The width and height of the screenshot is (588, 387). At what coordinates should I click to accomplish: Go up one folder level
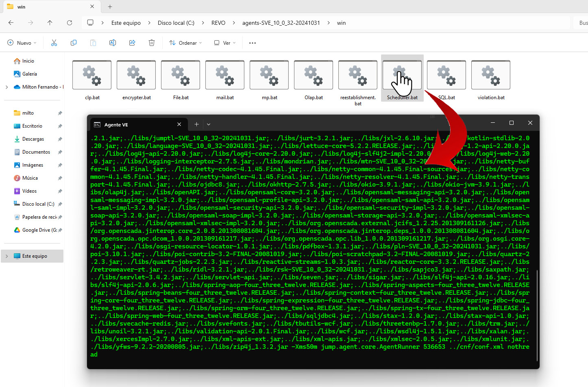50,23
